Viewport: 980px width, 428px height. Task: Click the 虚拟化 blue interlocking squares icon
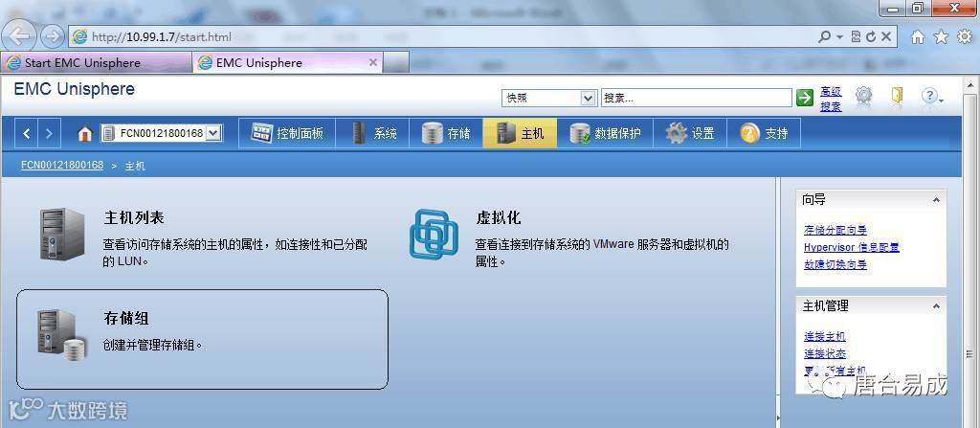434,234
